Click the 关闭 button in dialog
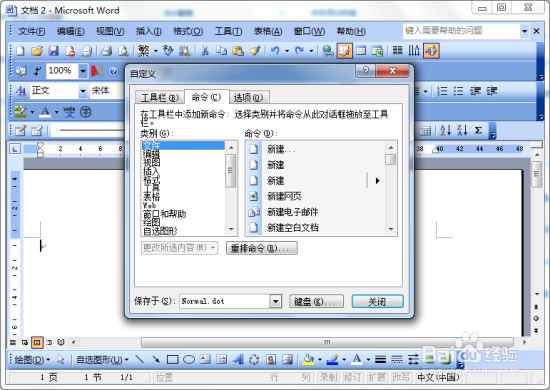The height and width of the screenshot is (390, 550). point(377,301)
